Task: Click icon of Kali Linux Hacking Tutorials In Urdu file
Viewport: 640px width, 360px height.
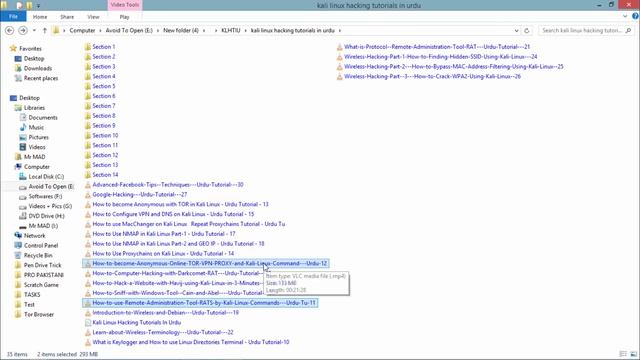Action: point(88,322)
